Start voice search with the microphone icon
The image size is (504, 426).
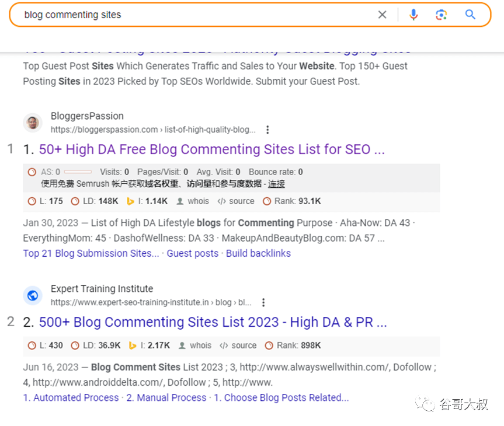pyautogui.click(x=413, y=15)
